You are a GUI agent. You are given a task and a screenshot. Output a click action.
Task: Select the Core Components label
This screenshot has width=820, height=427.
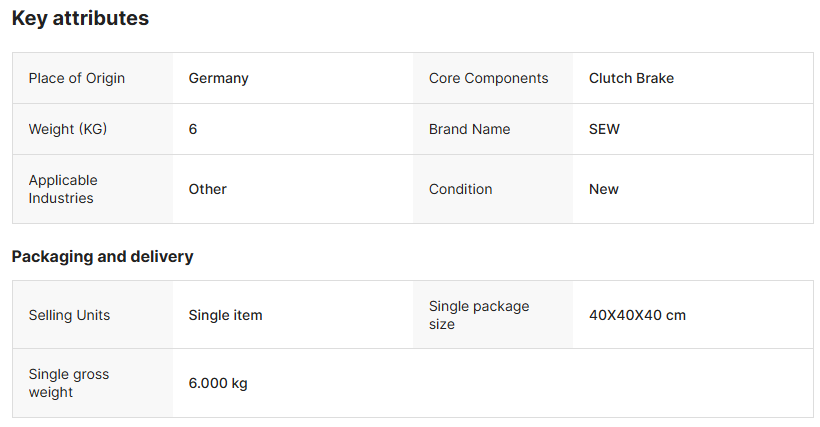point(488,78)
